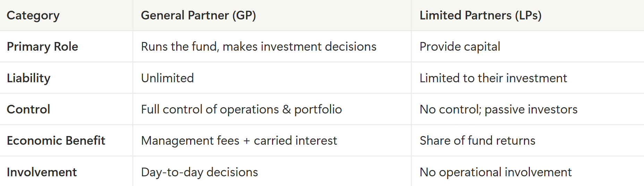This screenshot has width=644, height=186.
Task: Select the 'Involvement' row label
Action: coord(42,172)
